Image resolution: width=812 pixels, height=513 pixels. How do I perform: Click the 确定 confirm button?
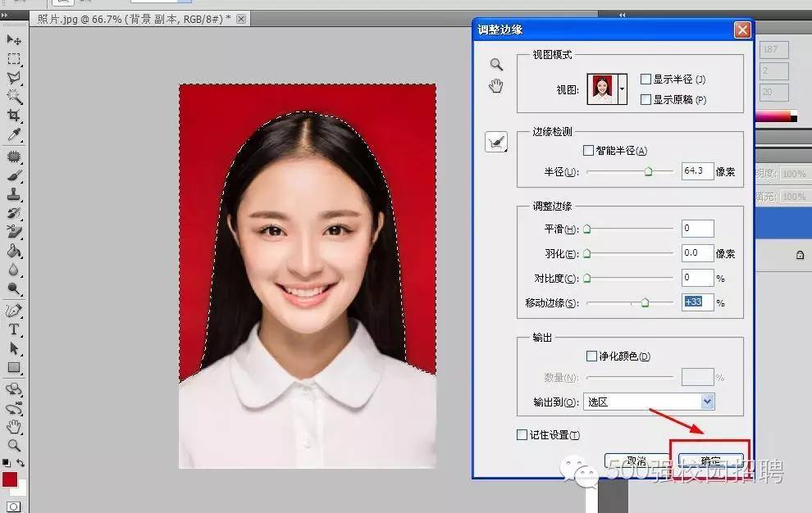[x=710, y=461]
